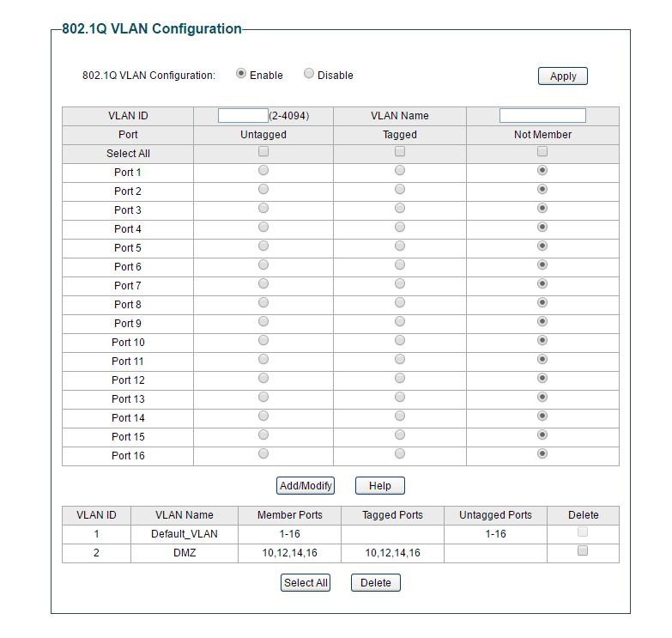The height and width of the screenshot is (638, 672).
Task: Choose Untagged for Port 14
Action: click(x=263, y=416)
